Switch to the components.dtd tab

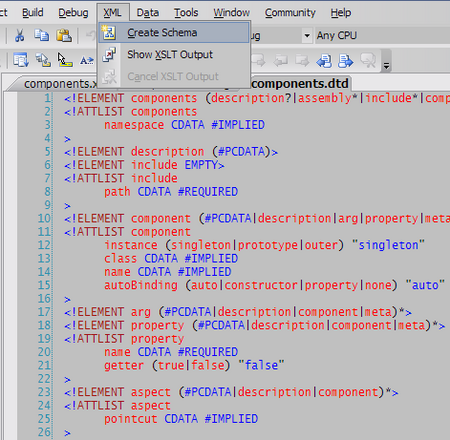click(300, 83)
